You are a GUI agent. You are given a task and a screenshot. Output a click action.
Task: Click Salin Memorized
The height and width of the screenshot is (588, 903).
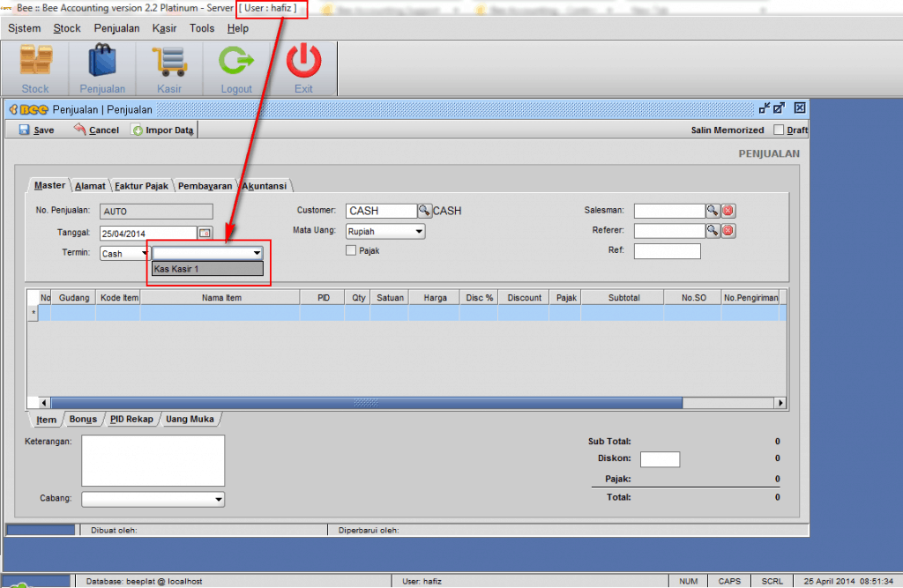tap(728, 130)
